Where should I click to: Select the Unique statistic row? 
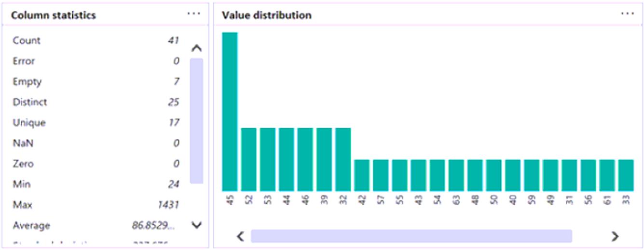(96, 123)
